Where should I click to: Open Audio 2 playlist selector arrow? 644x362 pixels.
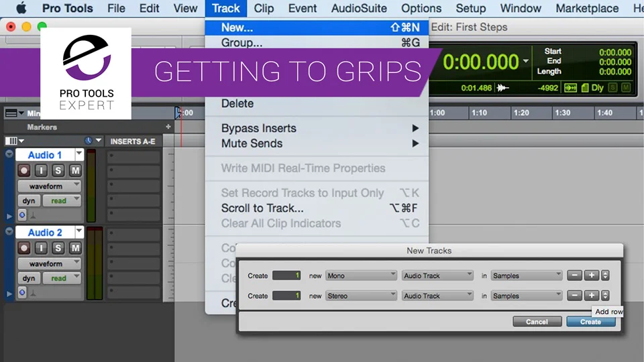tap(79, 233)
